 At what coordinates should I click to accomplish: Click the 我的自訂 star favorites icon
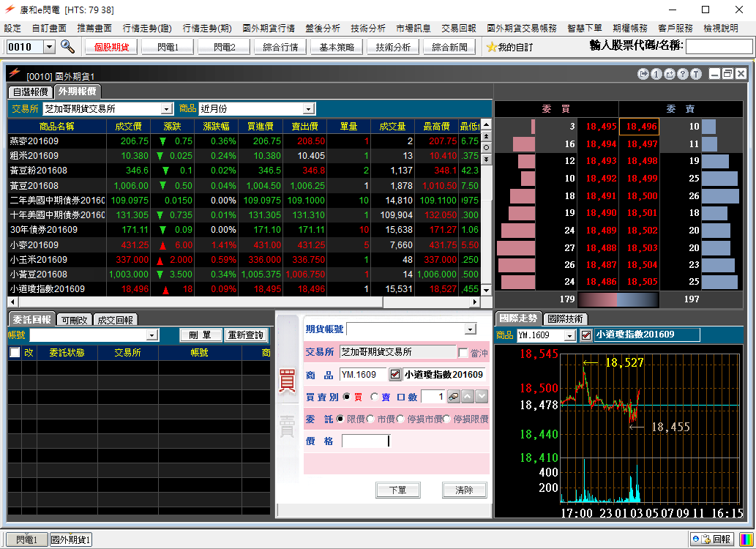click(492, 47)
